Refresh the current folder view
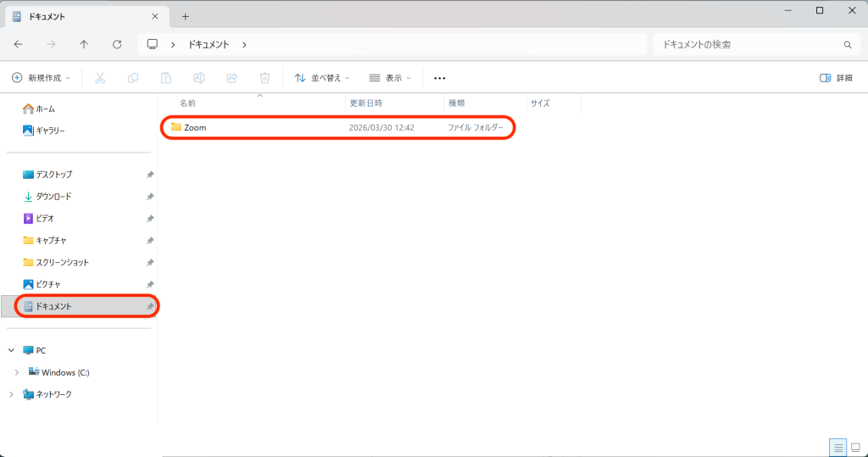Screen dimensions: 868x457 [x=117, y=44]
